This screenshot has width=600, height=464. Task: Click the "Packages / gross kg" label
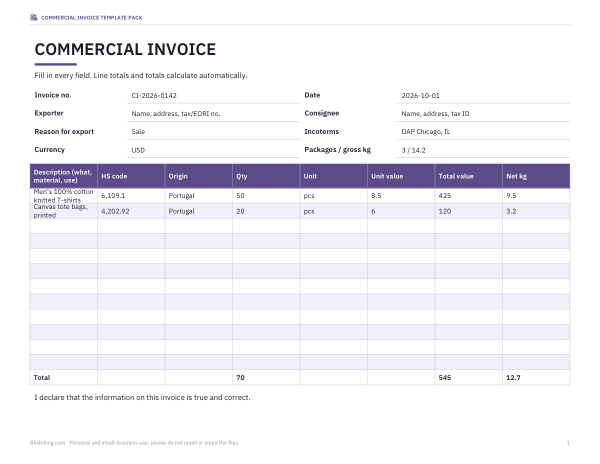(x=338, y=150)
